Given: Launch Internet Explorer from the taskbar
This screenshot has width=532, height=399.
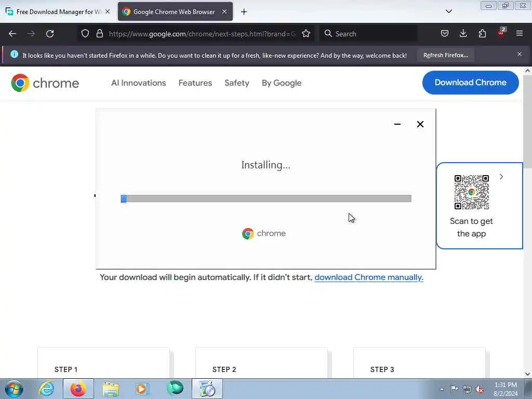Looking at the screenshot, I should tap(46, 389).
